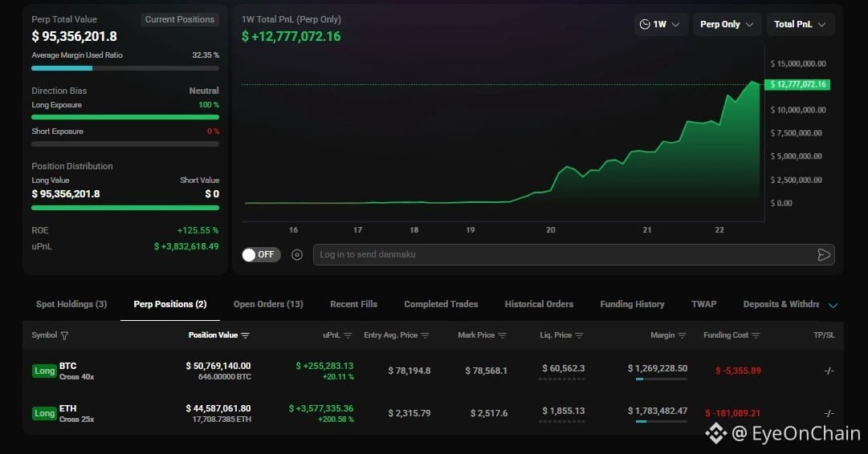The width and height of the screenshot is (868, 454).
Task: Click the Long Value $ 95,356,201.8 amount
Action: pos(66,194)
